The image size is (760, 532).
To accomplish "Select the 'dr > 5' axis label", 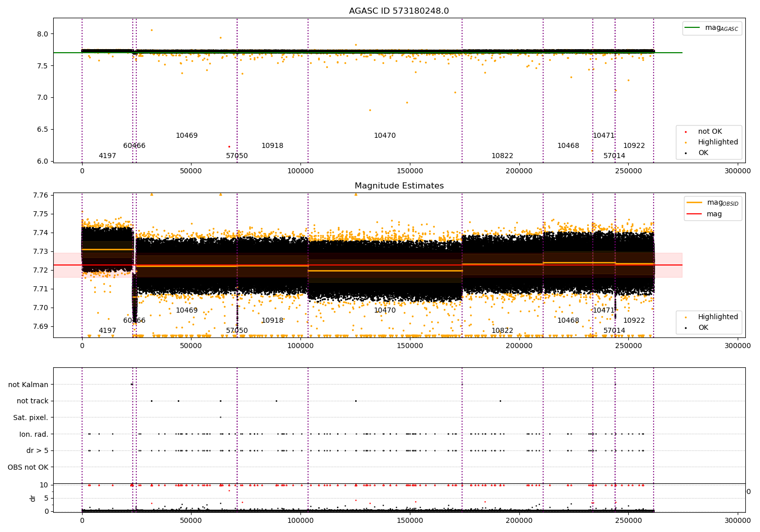I will tap(37, 450).
